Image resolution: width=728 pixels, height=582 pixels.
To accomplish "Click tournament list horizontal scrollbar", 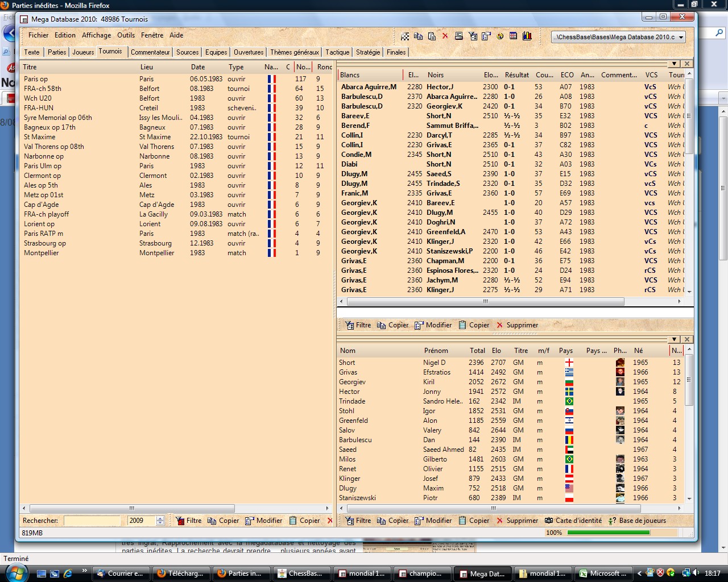I will click(131, 508).
